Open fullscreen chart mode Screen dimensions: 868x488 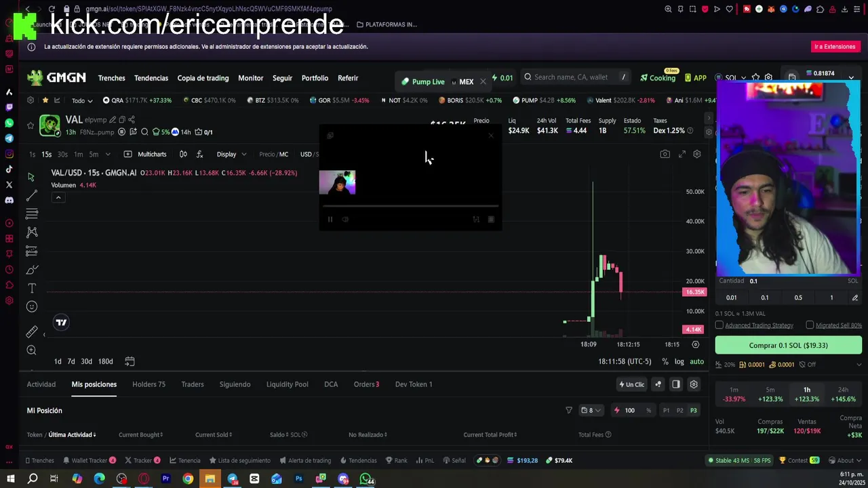[682, 155]
